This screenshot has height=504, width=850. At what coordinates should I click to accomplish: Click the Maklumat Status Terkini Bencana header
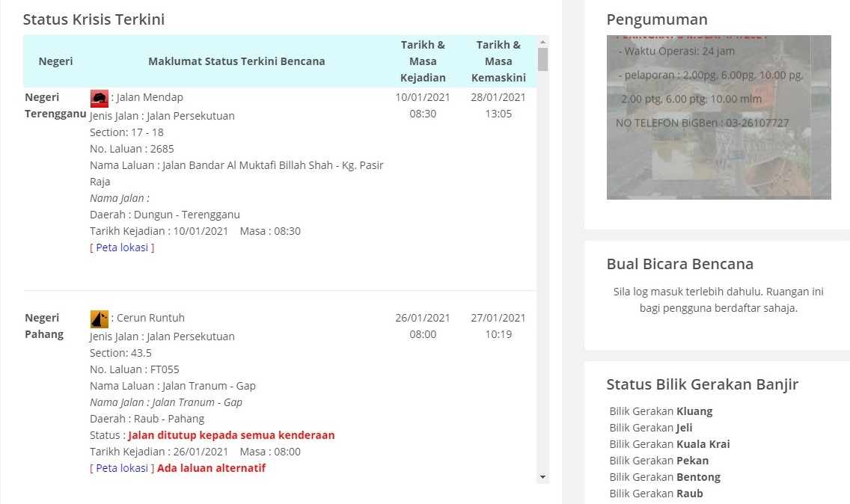[236, 61]
